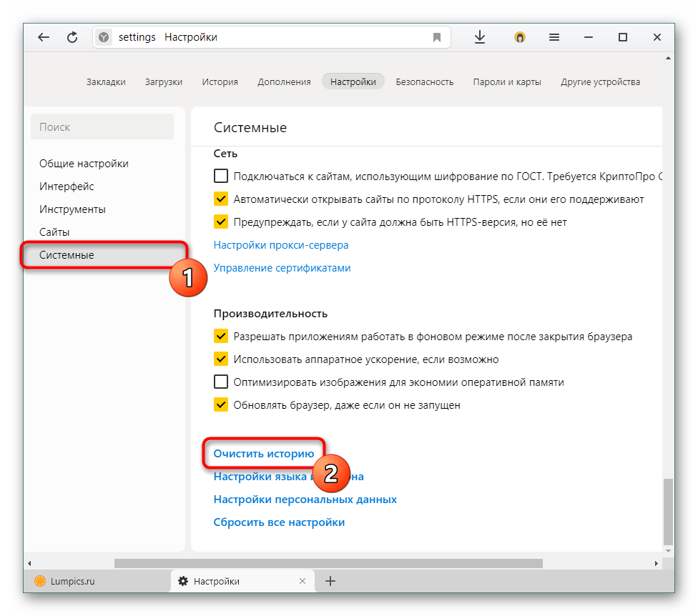The width and height of the screenshot is (698, 616).
Task: Close the Настройки tab
Action: [303, 581]
